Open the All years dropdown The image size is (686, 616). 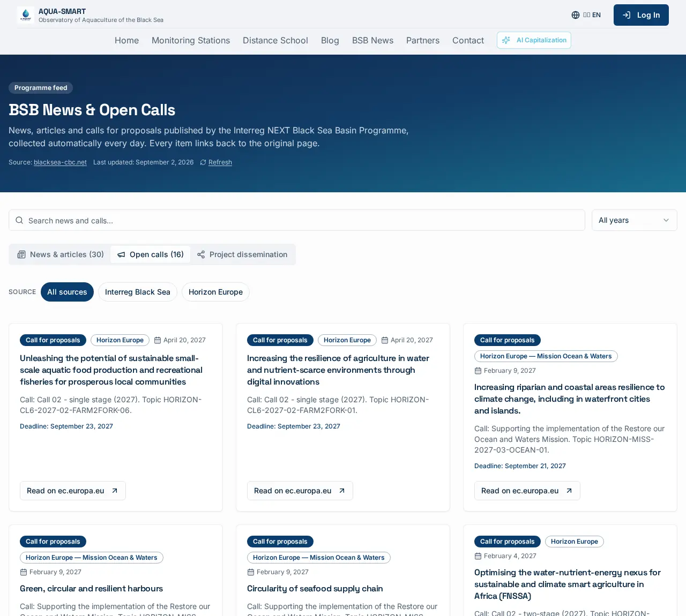(635, 220)
